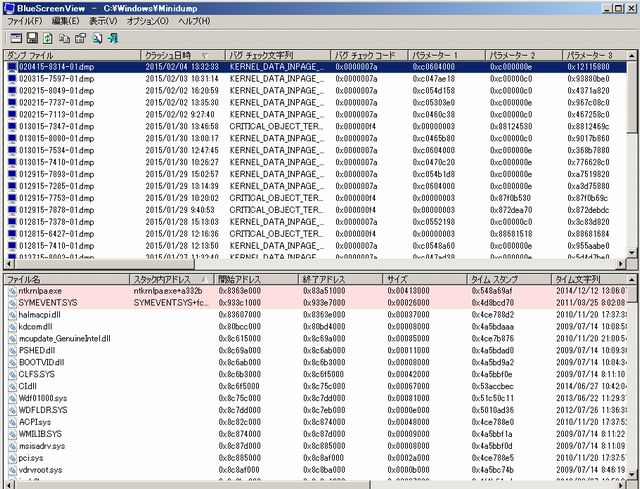Click the Copy selected items toolbar icon
Screen dimensions: 640x489
click(64, 38)
